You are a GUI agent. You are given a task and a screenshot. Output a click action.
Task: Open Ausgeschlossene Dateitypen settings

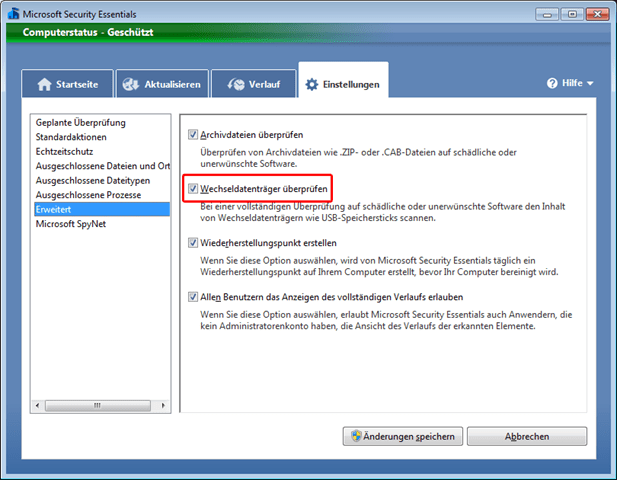(102, 181)
